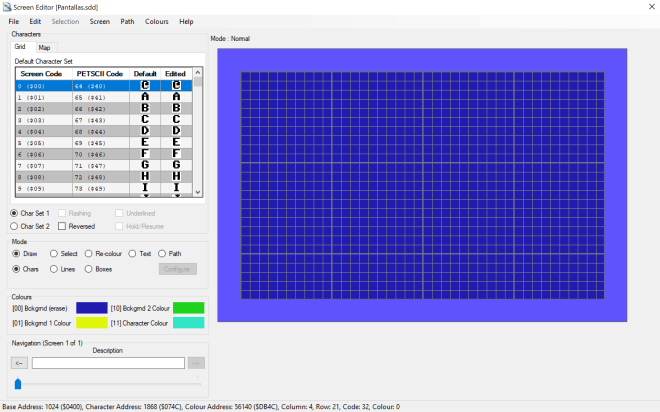Choose the Boxes drawing option
This screenshot has width=660, height=412.
[x=89, y=269]
